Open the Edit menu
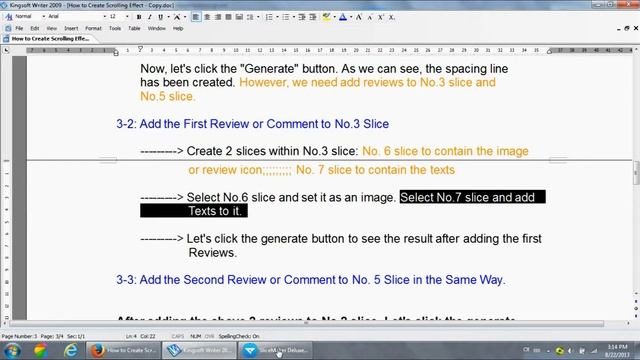Viewport: 640px width, 360px height. (35, 29)
